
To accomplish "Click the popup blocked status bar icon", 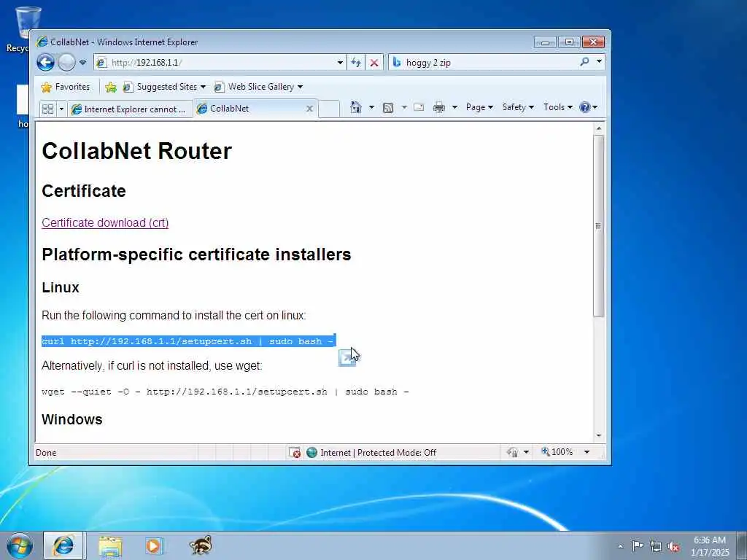I will 295,452.
